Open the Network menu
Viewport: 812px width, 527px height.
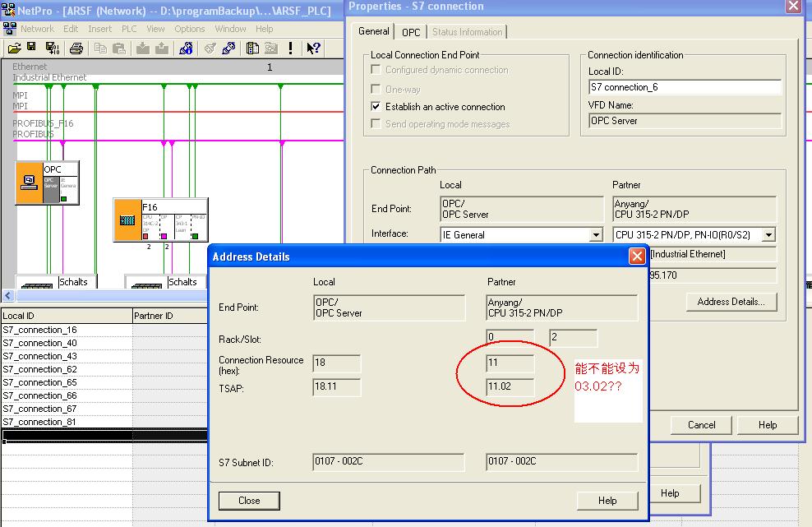(37, 29)
